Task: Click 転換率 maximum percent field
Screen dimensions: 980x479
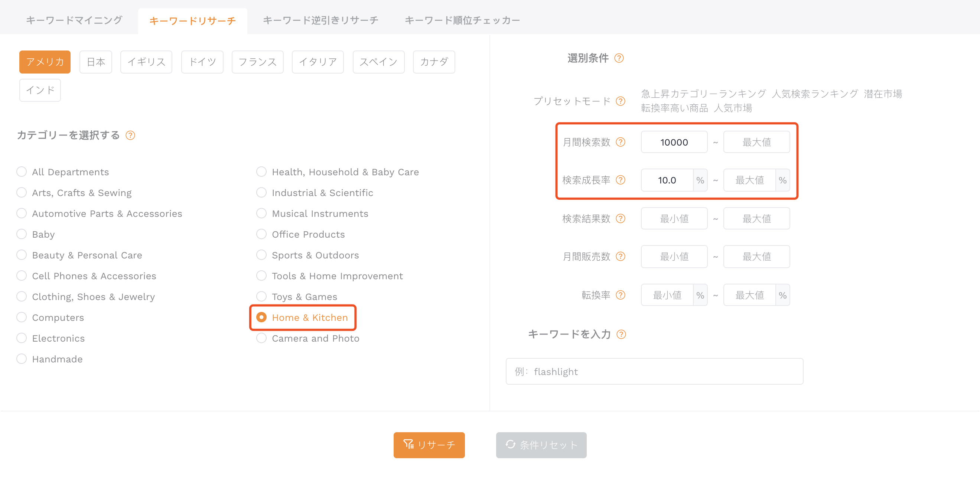Action: pyautogui.click(x=749, y=295)
